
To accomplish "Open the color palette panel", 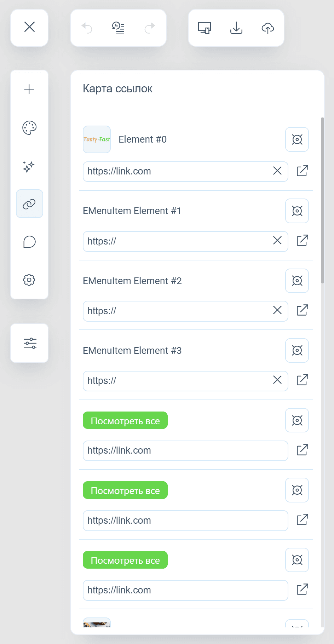I will click(29, 128).
